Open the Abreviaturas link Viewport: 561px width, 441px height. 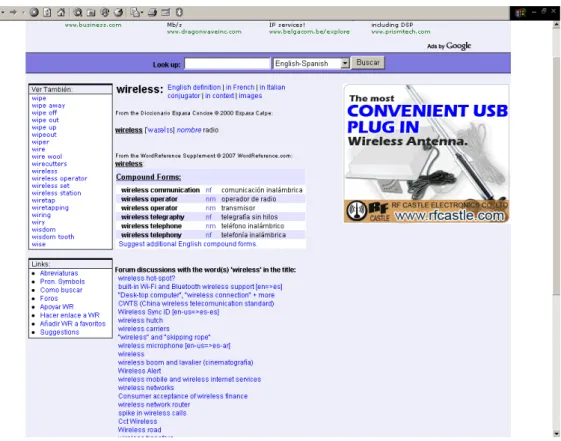tap(59, 273)
